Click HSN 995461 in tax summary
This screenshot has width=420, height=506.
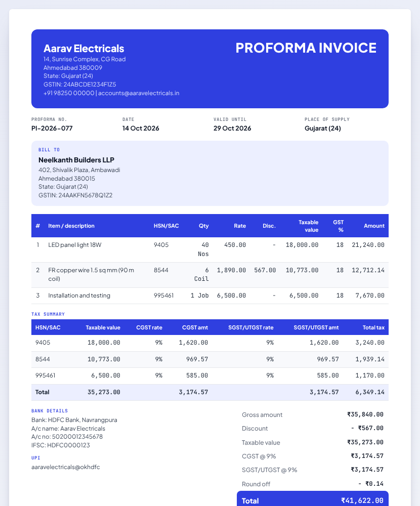pos(45,375)
